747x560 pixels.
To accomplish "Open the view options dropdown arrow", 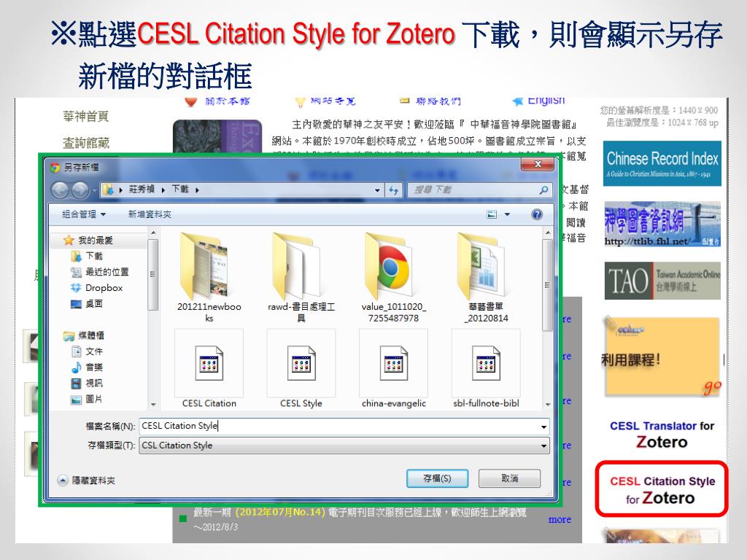I will click(x=508, y=214).
